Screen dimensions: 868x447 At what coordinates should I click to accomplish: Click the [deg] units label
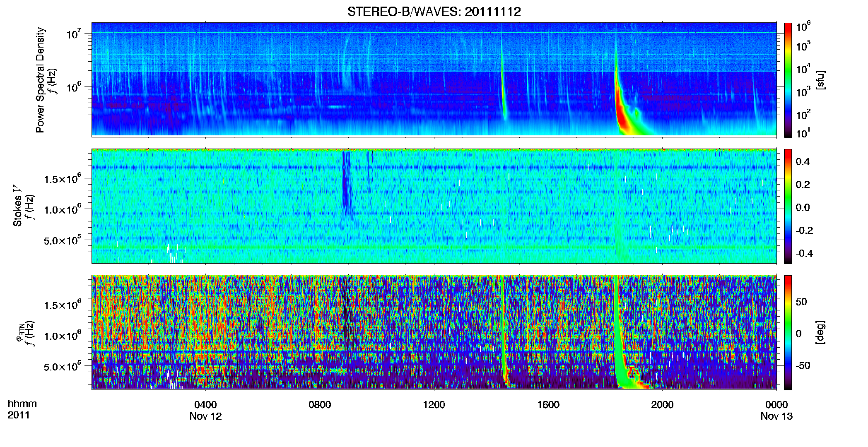pos(820,332)
